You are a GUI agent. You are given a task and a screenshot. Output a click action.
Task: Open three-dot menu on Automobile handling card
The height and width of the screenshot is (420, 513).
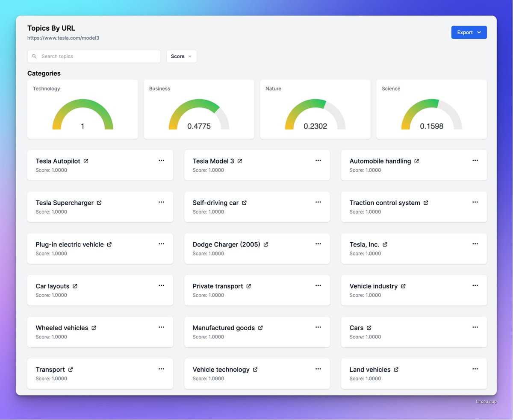[475, 160]
